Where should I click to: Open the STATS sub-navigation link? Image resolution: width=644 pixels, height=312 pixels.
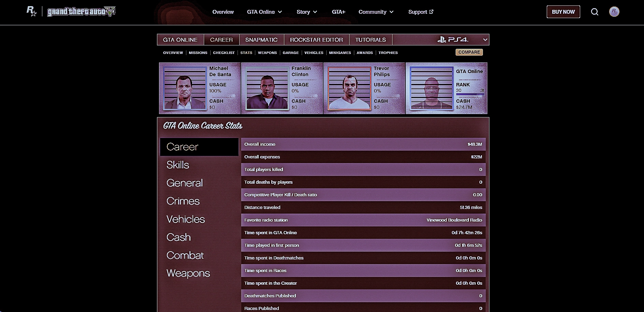coord(246,53)
